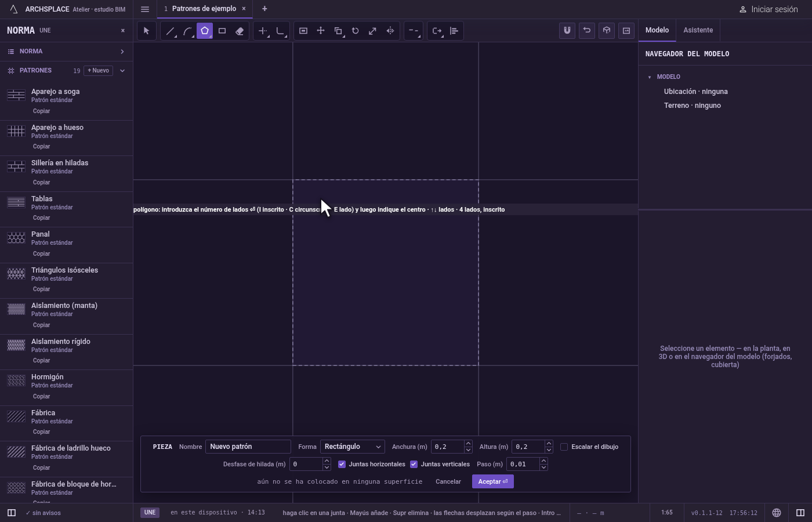Uncheck Juntas horizontales

(342, 464)
